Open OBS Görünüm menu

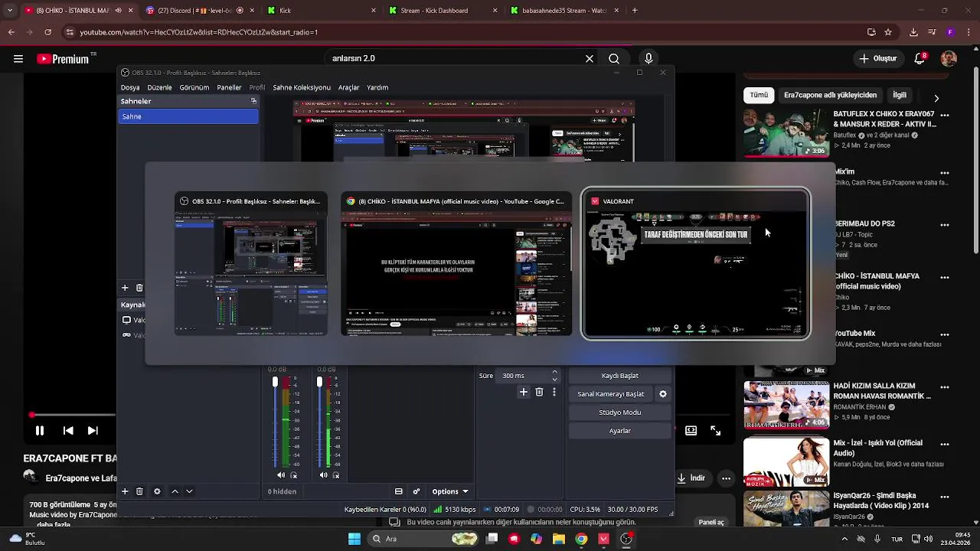(x=194, y=87)
